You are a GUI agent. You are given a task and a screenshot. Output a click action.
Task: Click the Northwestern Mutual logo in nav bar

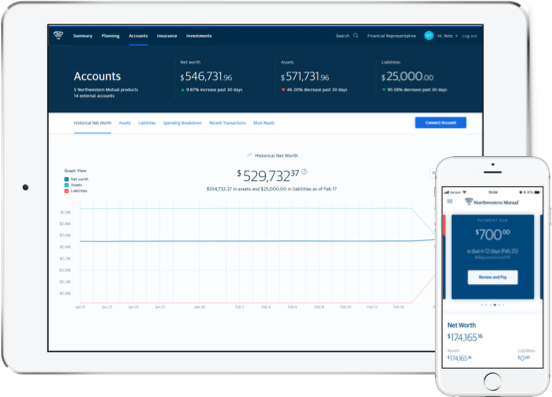pyautogui.click(x=58, y=35)
